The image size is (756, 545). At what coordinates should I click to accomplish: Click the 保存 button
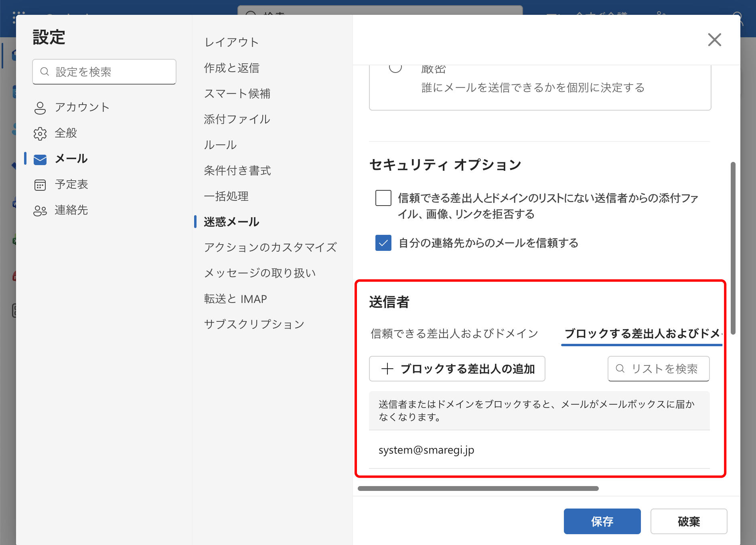click(602, 521)
